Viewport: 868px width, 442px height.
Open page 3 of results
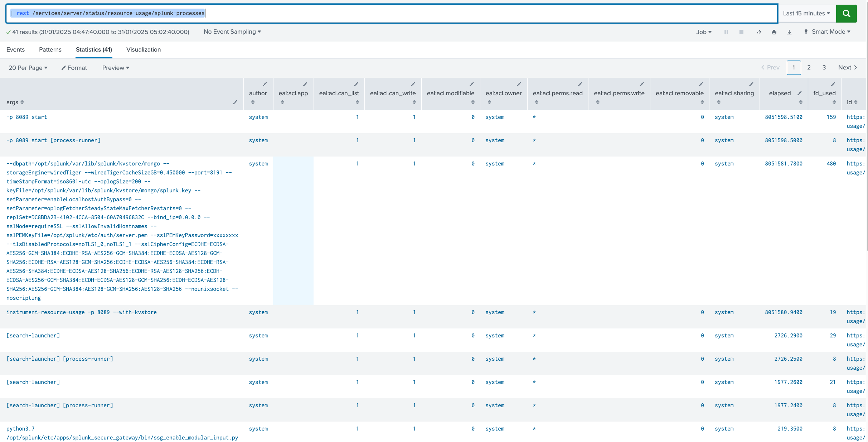coord(824,67)
